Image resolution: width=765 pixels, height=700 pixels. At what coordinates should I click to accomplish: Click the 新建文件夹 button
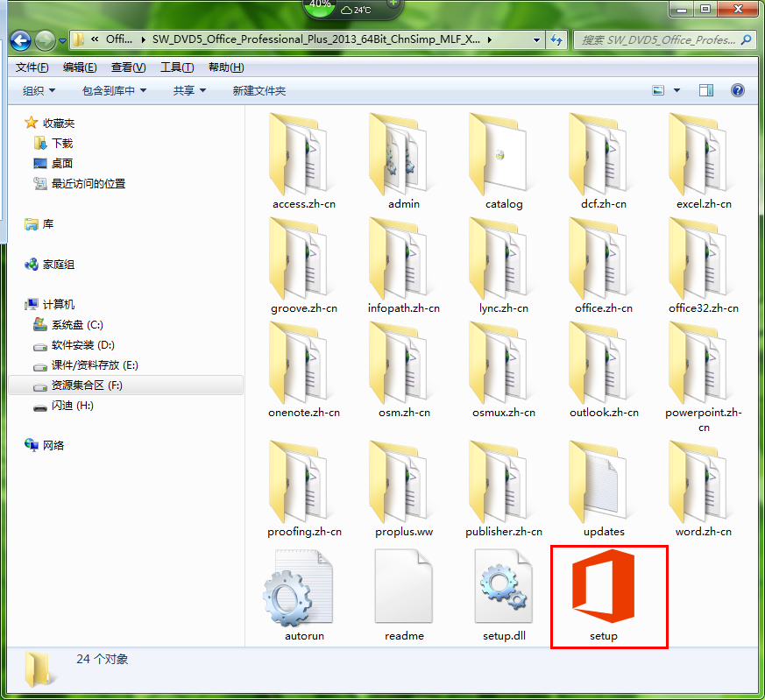[259, 90]
